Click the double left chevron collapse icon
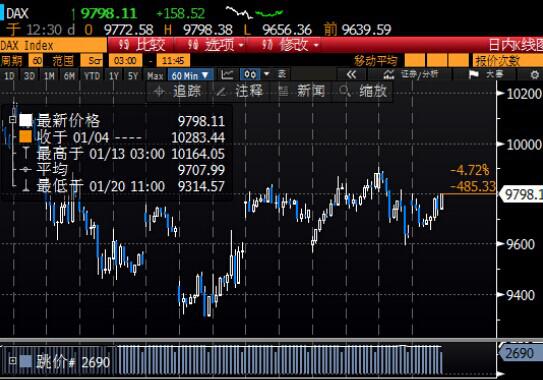This screenshot has width=543, height=380. point(351,74)
